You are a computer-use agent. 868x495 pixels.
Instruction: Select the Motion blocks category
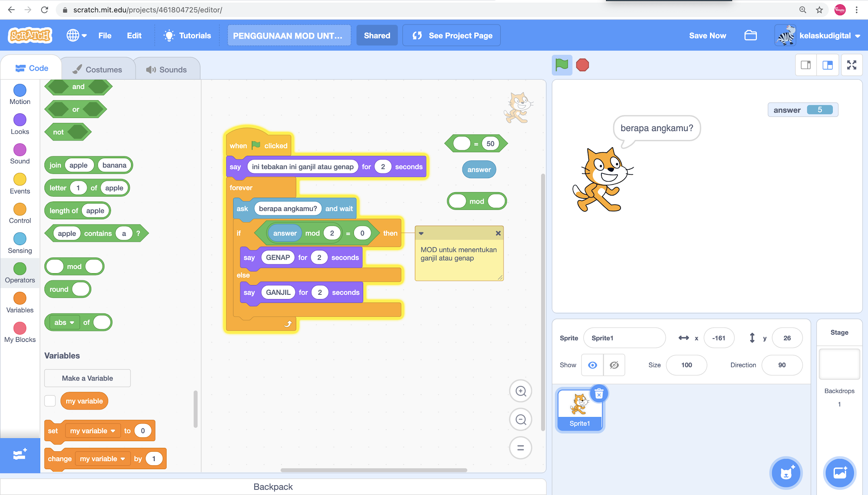point(19,93)
